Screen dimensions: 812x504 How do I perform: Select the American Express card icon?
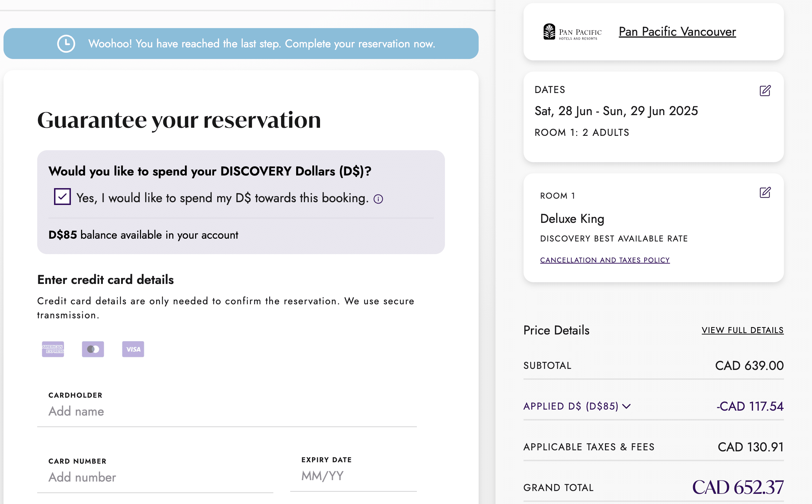pyautogui.click(x=53, y=349)
